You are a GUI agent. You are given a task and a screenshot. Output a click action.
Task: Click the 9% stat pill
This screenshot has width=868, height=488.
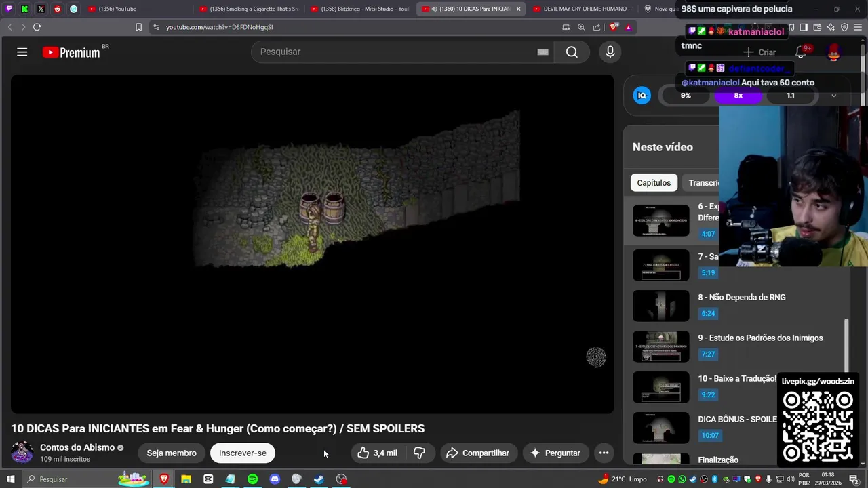[686, 96]
